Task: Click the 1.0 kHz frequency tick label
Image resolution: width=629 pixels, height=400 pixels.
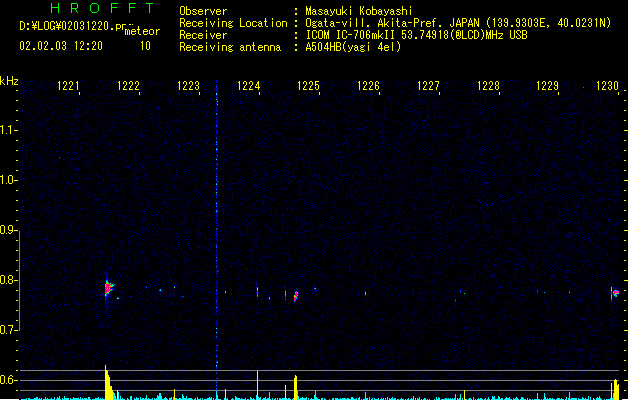Action: click(x=8, y=180)
